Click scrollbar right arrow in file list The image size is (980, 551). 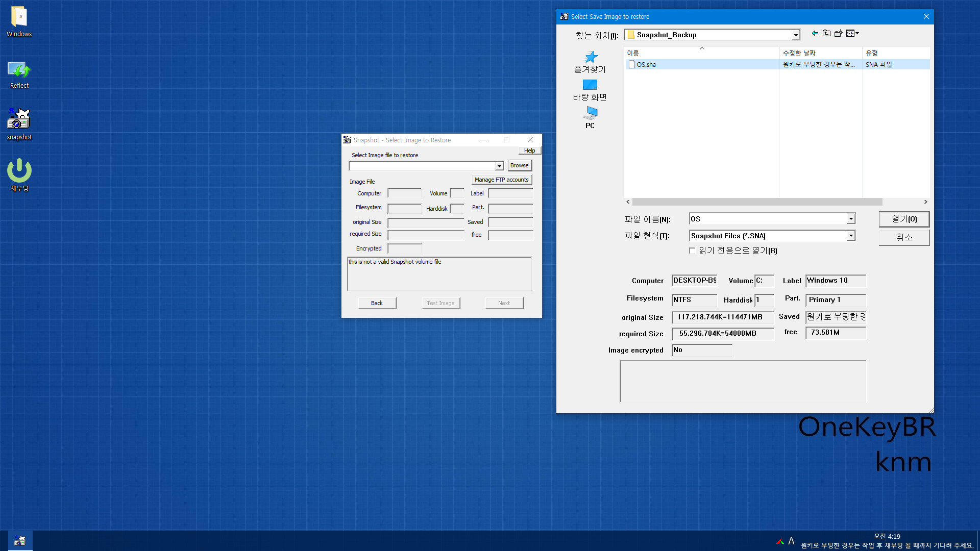[925, 202]
